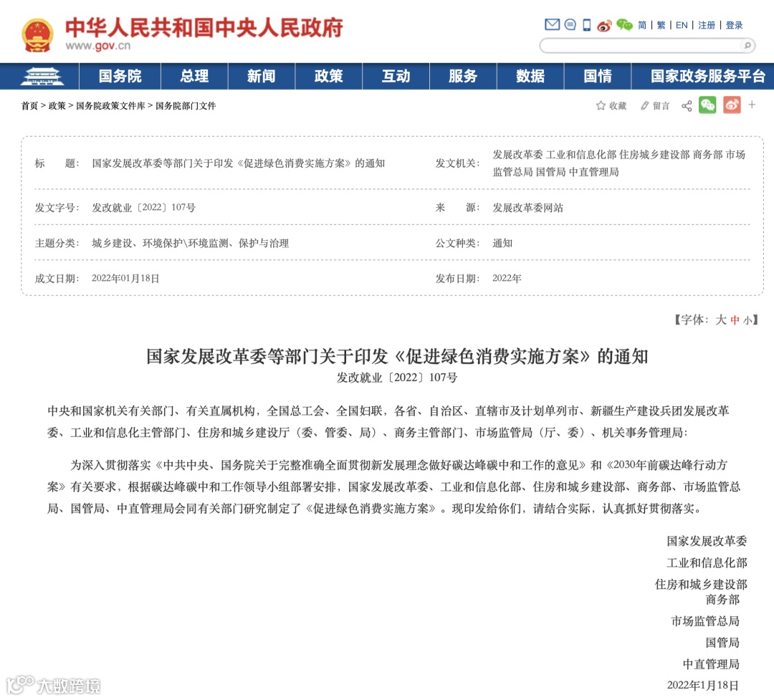
Task: Set font size to 大
Action: click(721, 320)
